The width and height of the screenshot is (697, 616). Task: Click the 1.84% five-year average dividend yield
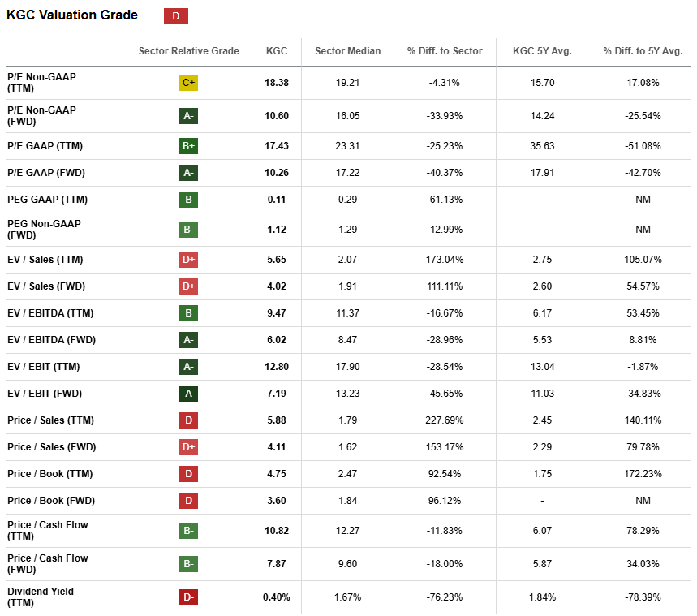(542, 597)
